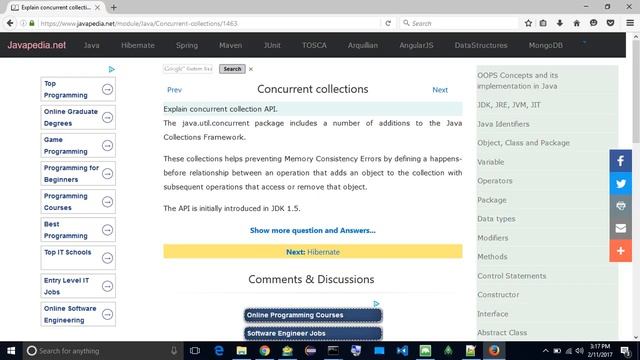640x360 pixels.
Task: Open the Software Engineer Jobs ad
Action: pos(313,333)
